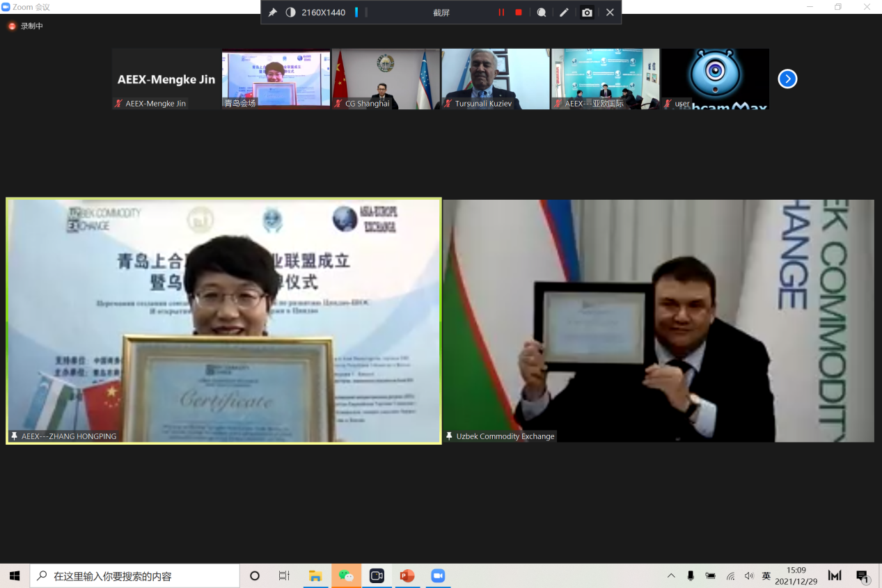Screen dimensions: 882x588
Task: Open the volume control in system tray
Action: pyautogui.click(x=748, y=575)
